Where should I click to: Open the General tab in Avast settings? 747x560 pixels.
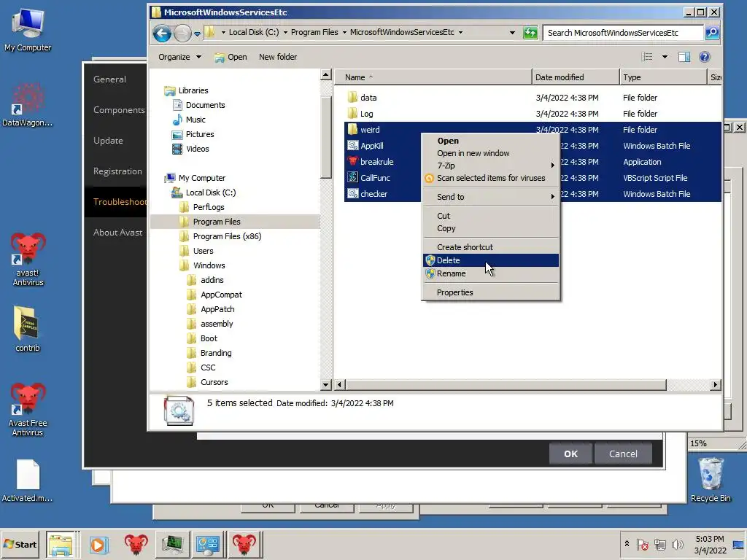[x=109, y=79]
